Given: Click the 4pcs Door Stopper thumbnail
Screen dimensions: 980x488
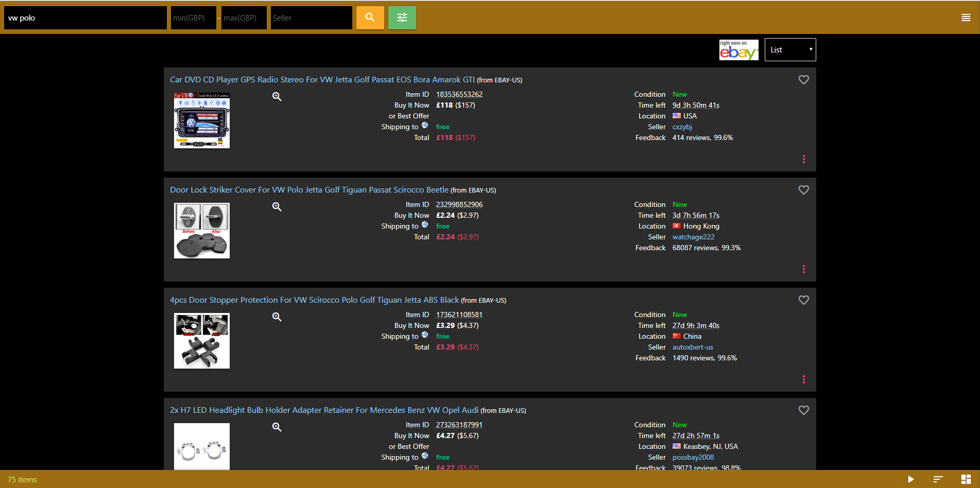Looking at the screenshot, I should tap(202, 341).
